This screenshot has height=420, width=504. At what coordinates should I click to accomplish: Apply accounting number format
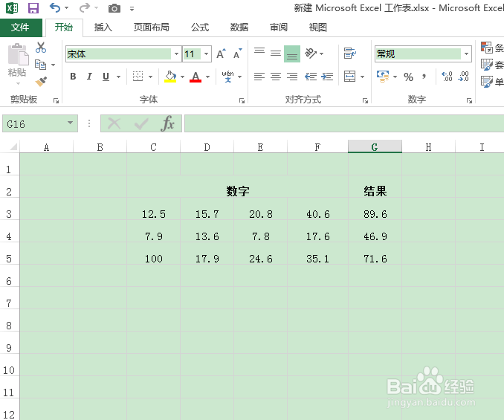[383, 77]
